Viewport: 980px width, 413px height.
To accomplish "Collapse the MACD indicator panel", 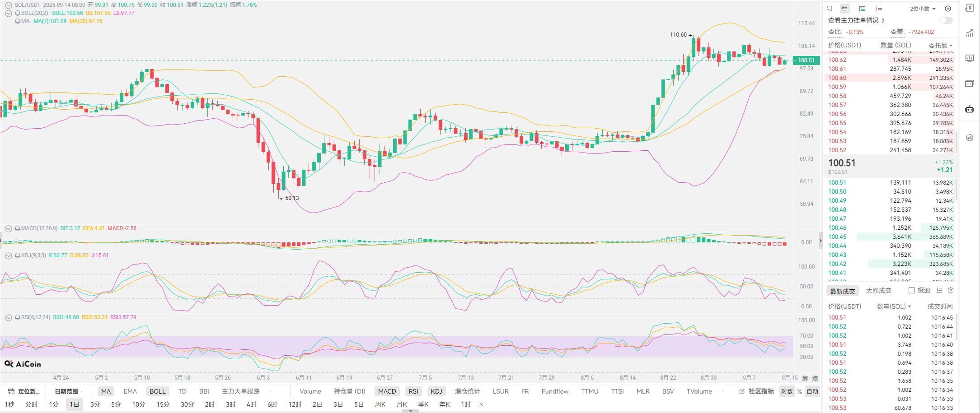I will click(8, 228).
